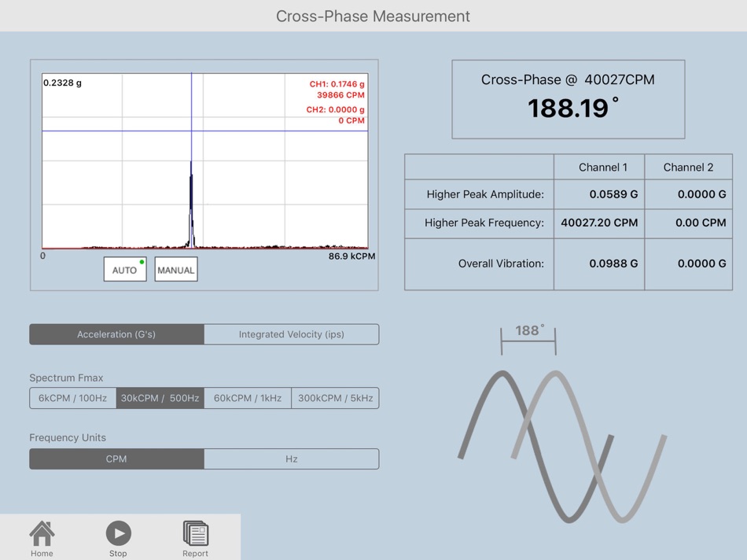Image resolution: width=747 pixels, height=560 pixels.
Task: Click the Cross-Phase @ 40027CPM heading
Action: (x=568, y=79)
